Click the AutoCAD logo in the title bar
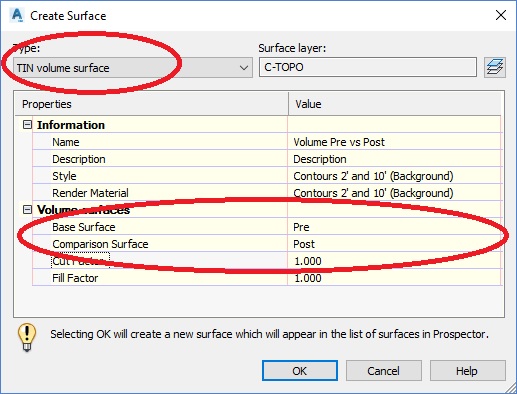The image size is (517, 394). coord(17,15)
